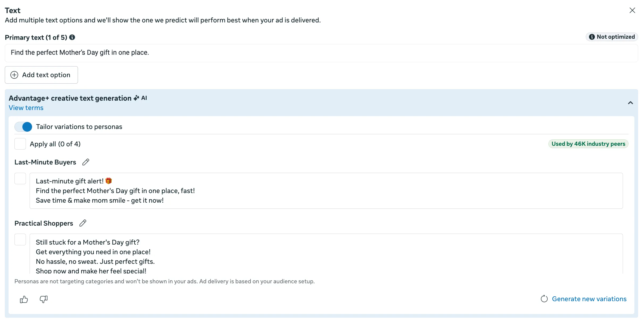The width and height of the screenshot is (644, 322).
Task: Click the Not optimized status badge
Action: [x=611, y=37]
